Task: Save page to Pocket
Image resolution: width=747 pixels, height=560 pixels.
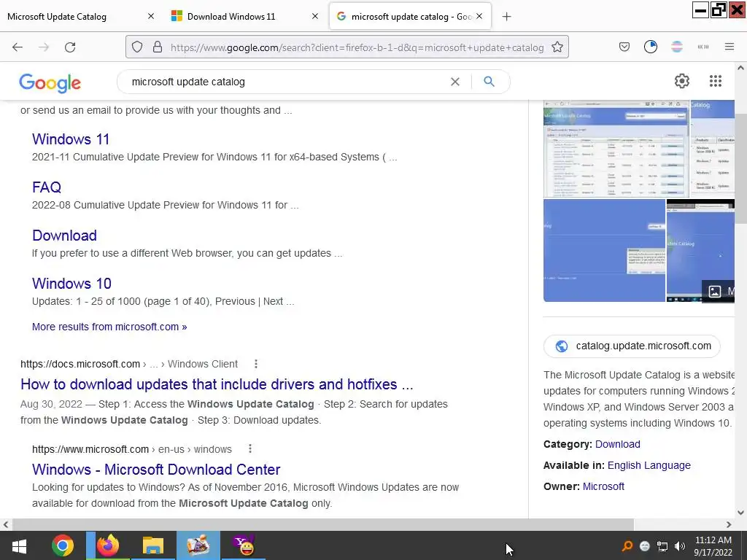Action: (624, 47)
